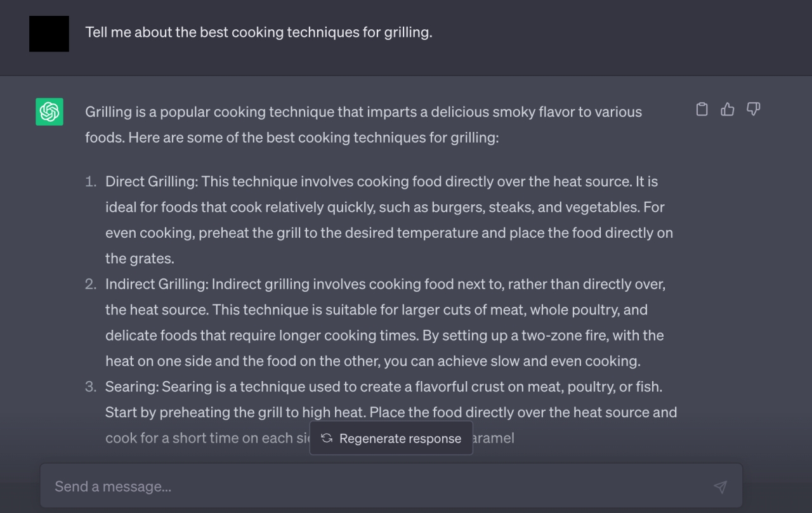This screenshot has height=513, width=812.
Task: Click the black user avatar square
Action: (x=49, y=34)
